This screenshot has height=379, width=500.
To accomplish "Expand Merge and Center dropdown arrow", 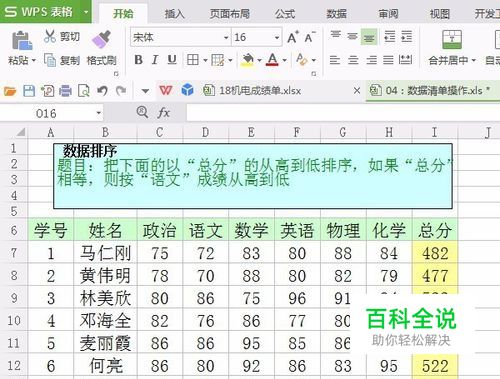I will tap(474, 60).
